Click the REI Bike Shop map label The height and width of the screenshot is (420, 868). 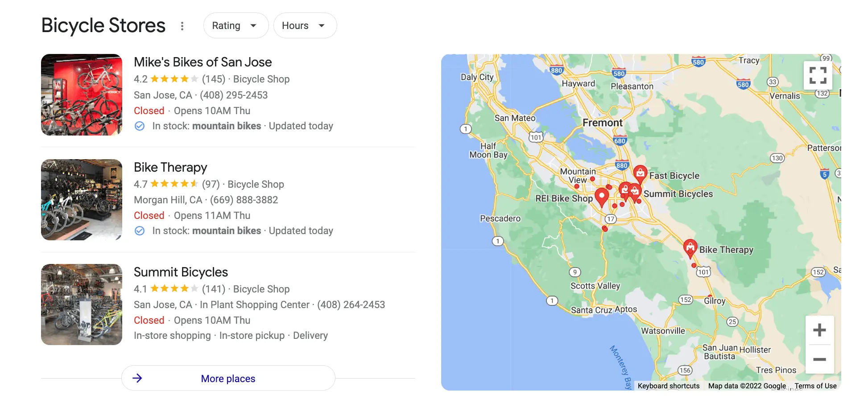tap(564, 198)
